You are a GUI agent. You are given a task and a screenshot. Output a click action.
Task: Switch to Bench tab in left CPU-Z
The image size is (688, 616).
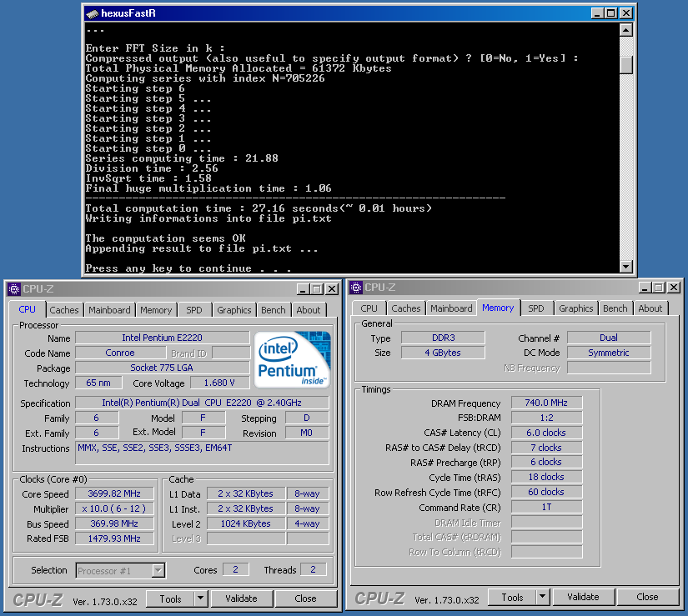pyautogui.click(x=274, y=310)
